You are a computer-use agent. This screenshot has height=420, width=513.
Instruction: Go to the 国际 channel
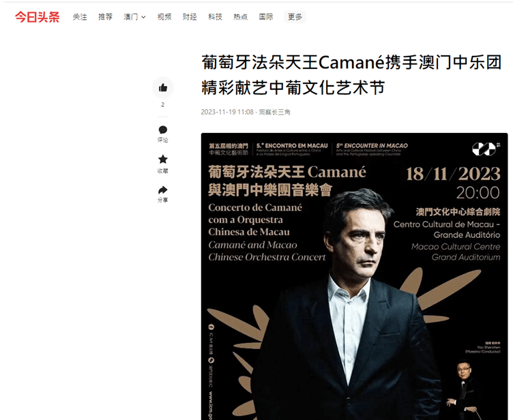pyautogui.click(x=266, y=17)
